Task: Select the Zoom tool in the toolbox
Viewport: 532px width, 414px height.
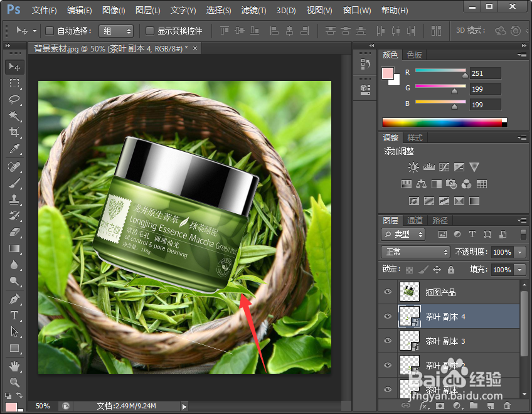Action: (14, 383)
